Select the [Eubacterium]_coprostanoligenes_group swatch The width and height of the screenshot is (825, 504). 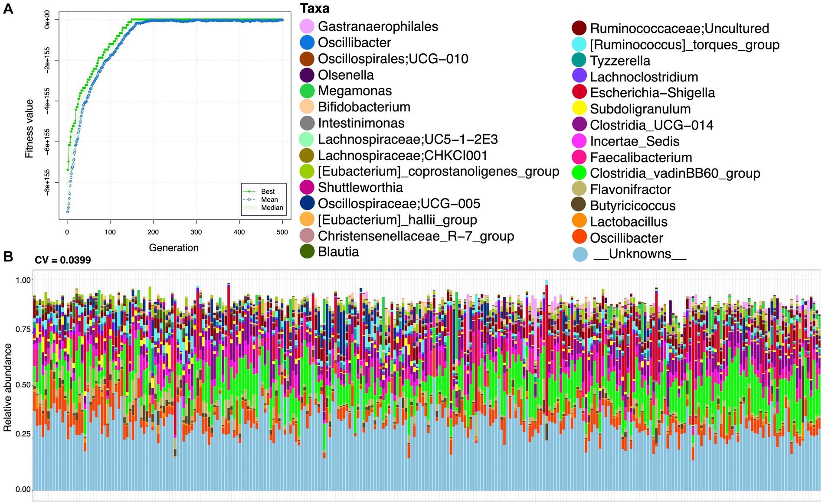(x=307, y=171)
